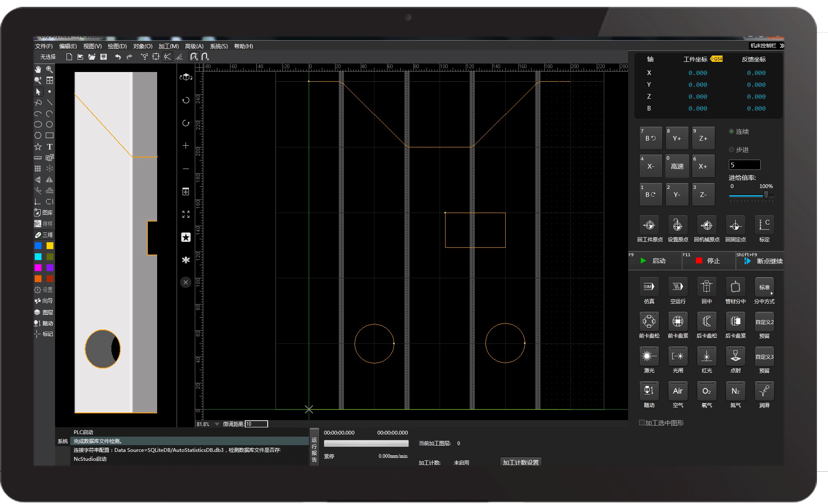Zoom out with the minus icon
828x504 pixels.
click(186, 169)
